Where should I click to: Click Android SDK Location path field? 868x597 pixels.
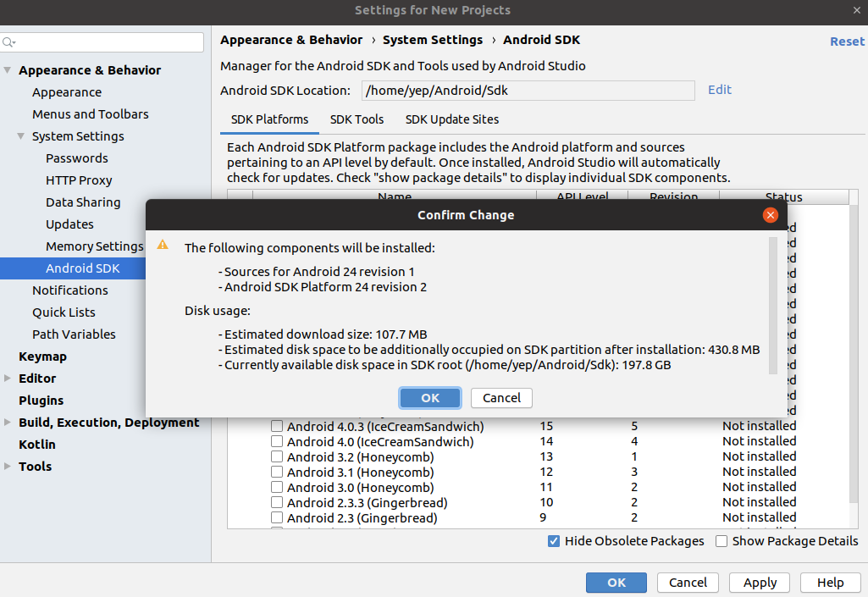coord(528,91)
